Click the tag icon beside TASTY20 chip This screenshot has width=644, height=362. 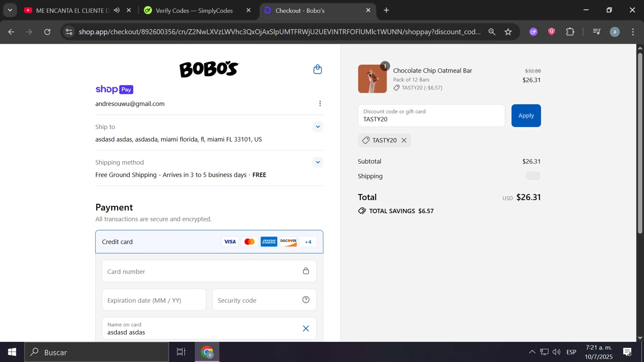[366, 140]
